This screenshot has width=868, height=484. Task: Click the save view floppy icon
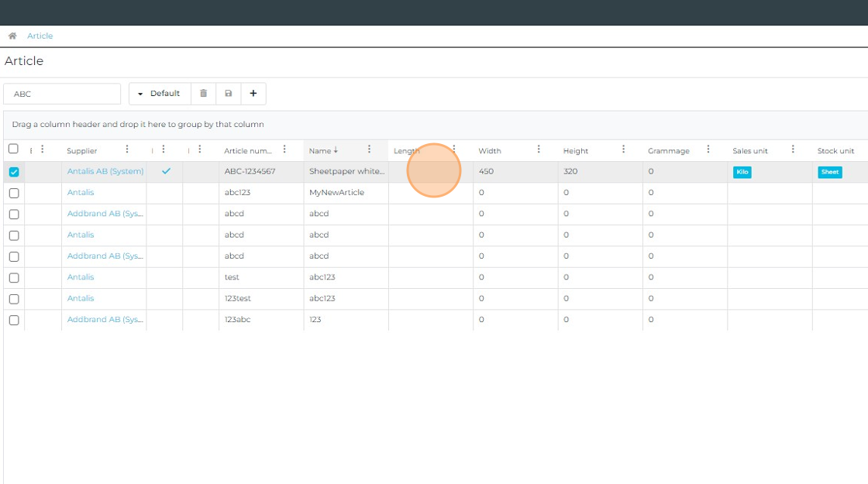229,94
